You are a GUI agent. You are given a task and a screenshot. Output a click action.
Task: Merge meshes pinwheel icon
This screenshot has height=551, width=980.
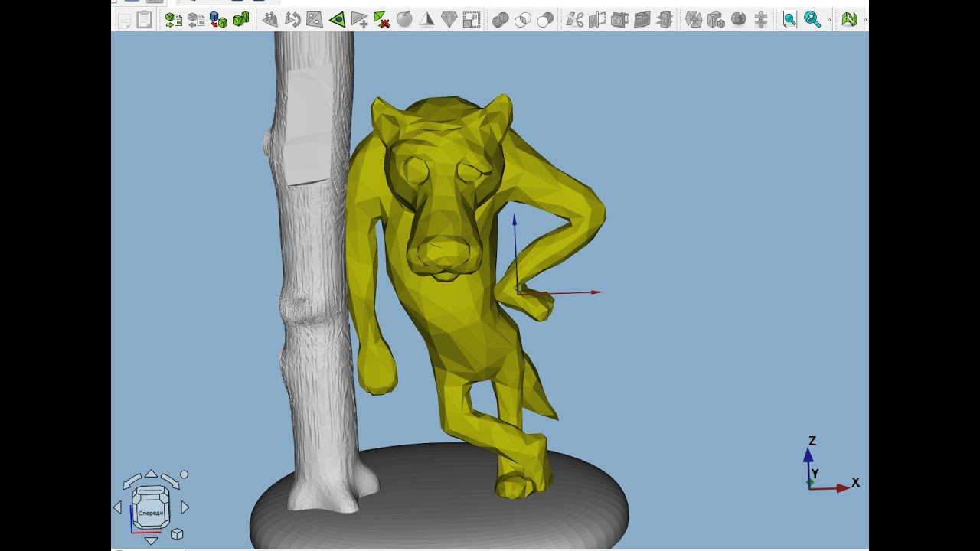[x=694, y=20]
